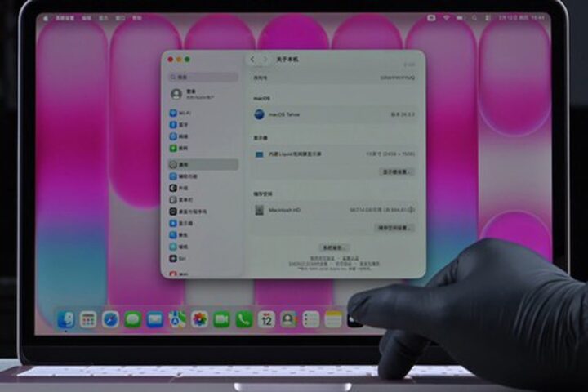Select Accessibility (辅助功能) in the sidebar

pos(203,176)
